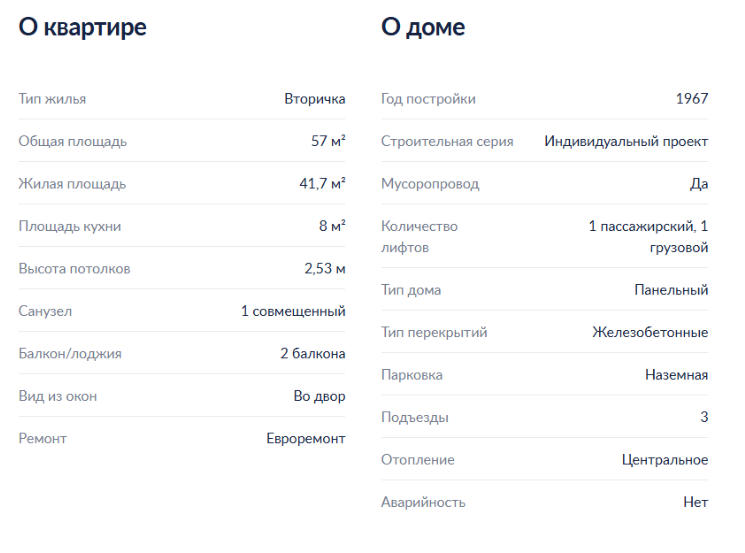Click the total area value 57 м²
745x553 pixels.
point(328,141)
